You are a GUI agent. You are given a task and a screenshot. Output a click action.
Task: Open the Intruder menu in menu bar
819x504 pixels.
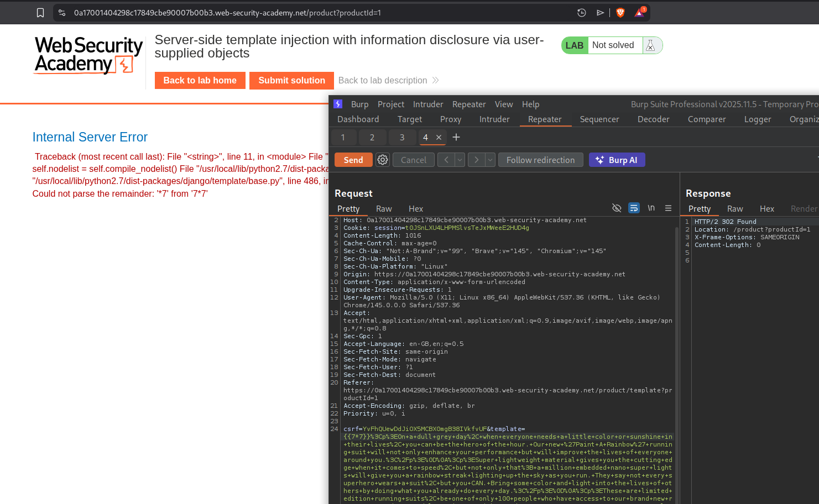click(427, 104)
